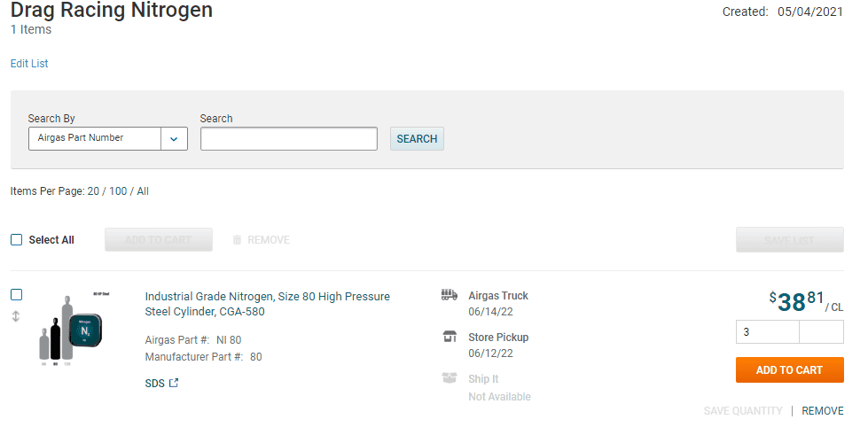
Task: Click the orange ADD TO CART button
Action: 789,370
